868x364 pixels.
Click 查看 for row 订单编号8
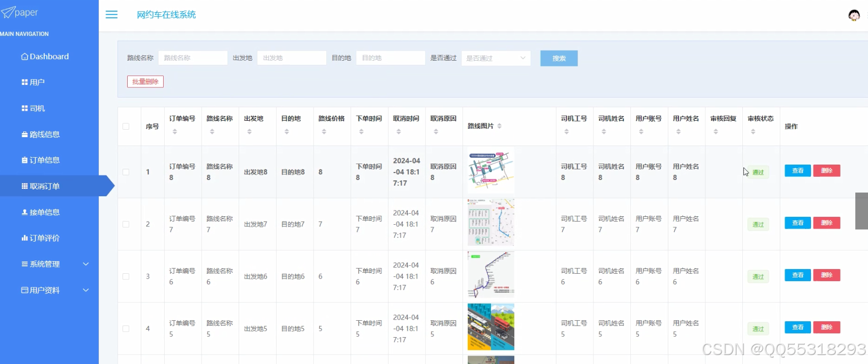click(798, 170)
